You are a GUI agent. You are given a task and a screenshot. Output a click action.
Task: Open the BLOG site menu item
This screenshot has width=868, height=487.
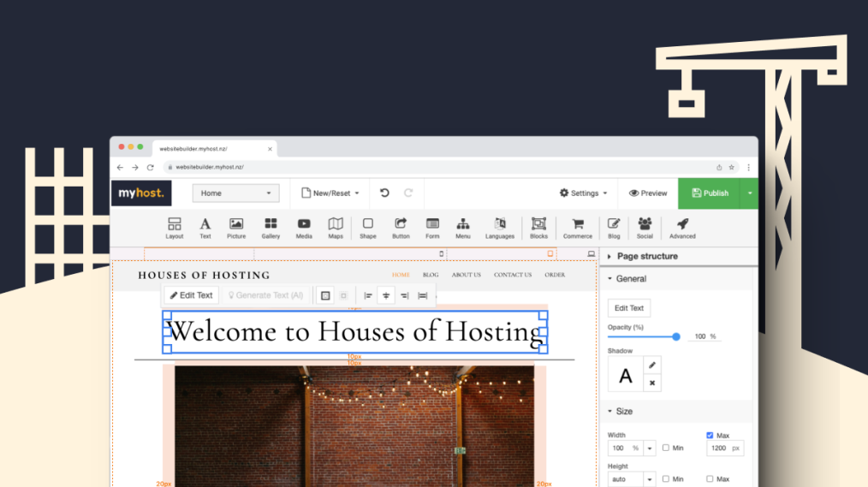tap(431, 275)
